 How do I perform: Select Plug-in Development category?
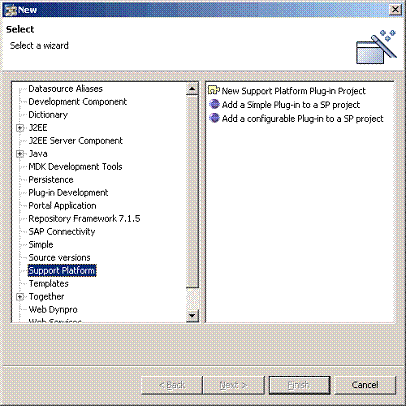68,193
